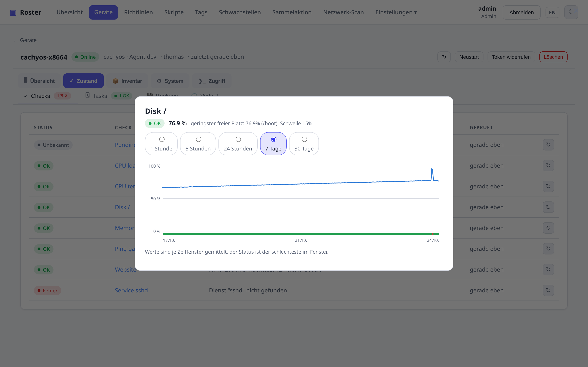
Task: Re-run the Service sshd check refresh icon
Action: 548,290
